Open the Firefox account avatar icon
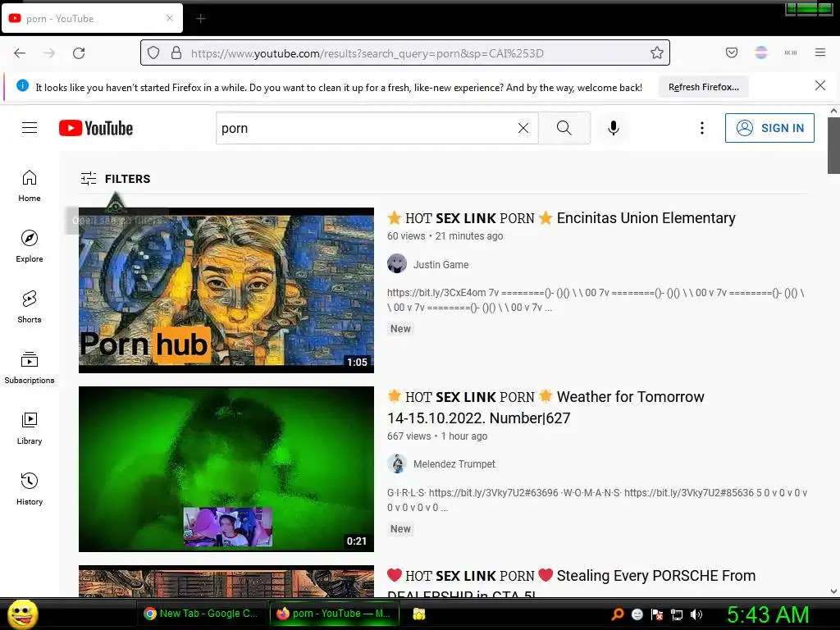The height and width of the screenshot is (630, 840). tap(761, 52)
